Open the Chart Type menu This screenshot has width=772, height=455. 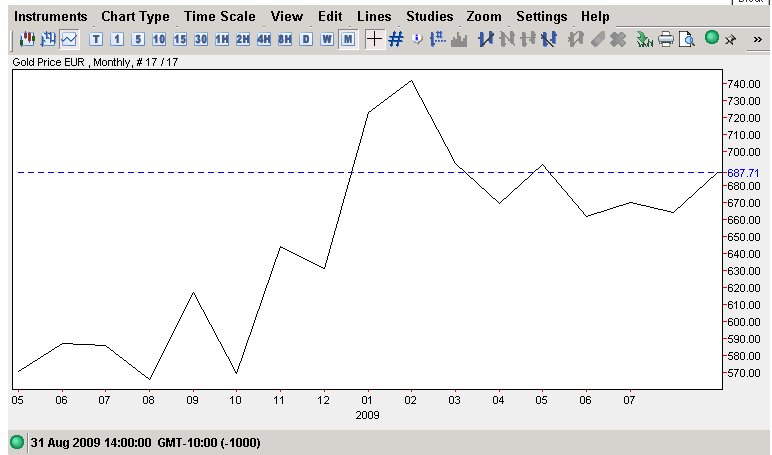click(135, 17)
